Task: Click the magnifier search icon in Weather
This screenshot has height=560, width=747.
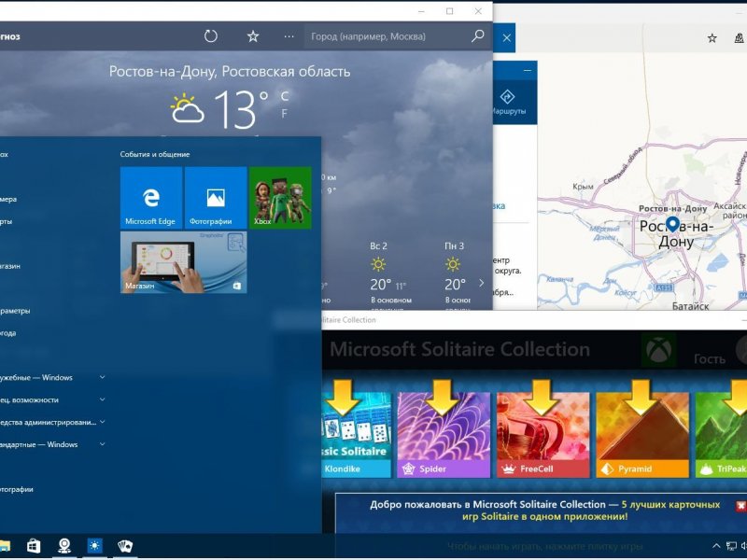Action: click(x=477, y=36)
